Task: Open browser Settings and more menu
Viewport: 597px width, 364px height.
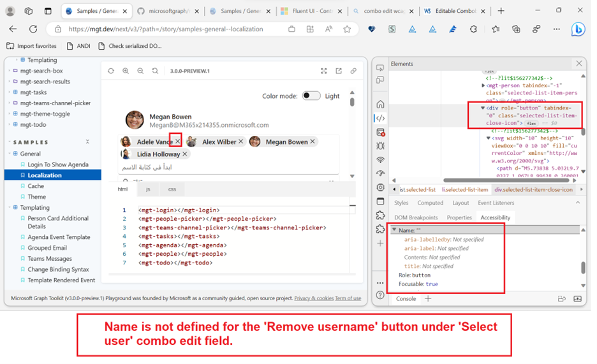Action: point(557,29)
